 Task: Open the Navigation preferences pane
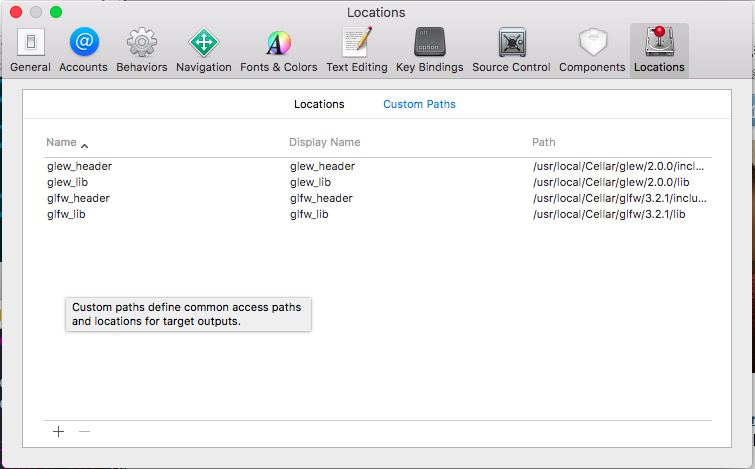tap(204, 51)
